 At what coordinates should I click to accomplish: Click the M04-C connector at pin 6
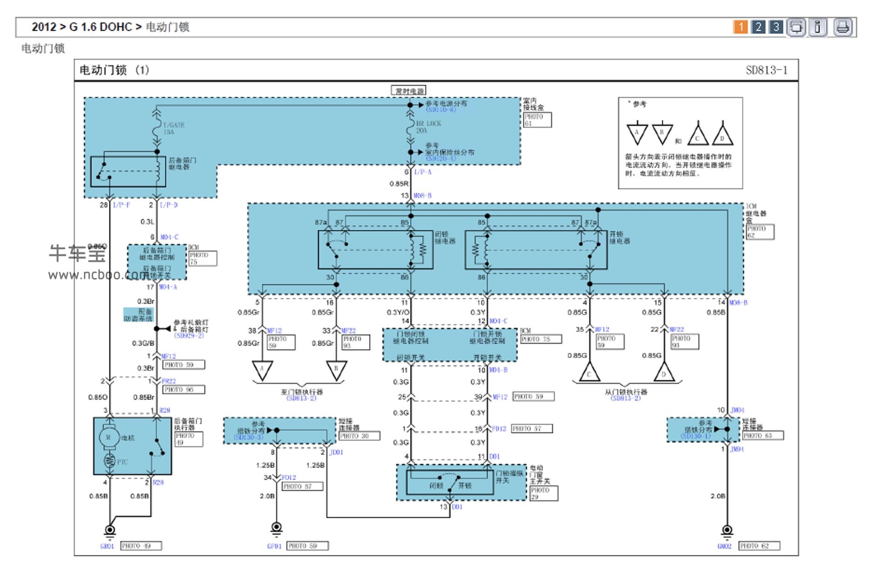click(169, 237)
